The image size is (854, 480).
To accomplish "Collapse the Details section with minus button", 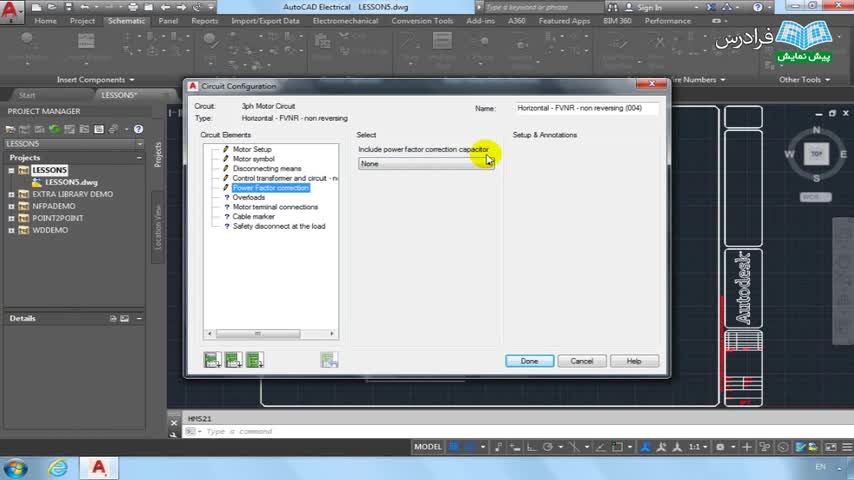I will point(139,318).
